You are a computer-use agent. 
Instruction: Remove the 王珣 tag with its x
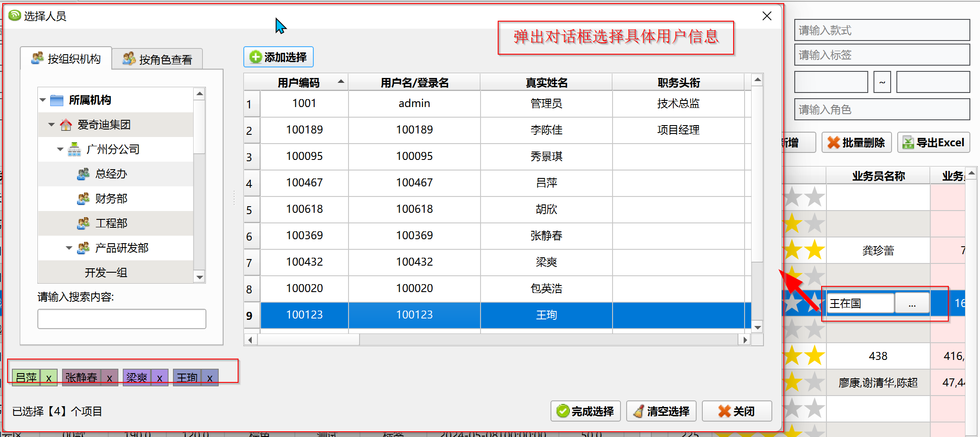(x=210, y=378)
